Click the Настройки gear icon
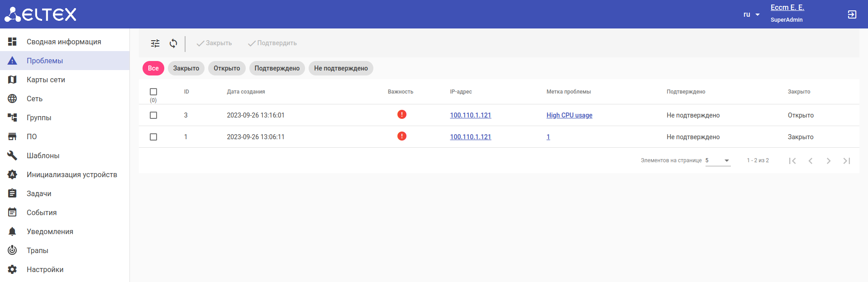This screenshot has height=282, width=868. pos(12,269)
